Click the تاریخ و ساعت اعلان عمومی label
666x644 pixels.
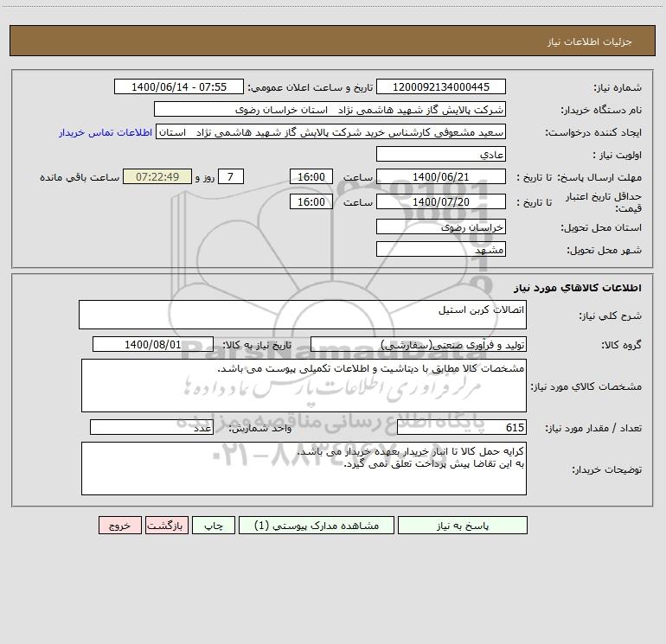pos(311,87)
